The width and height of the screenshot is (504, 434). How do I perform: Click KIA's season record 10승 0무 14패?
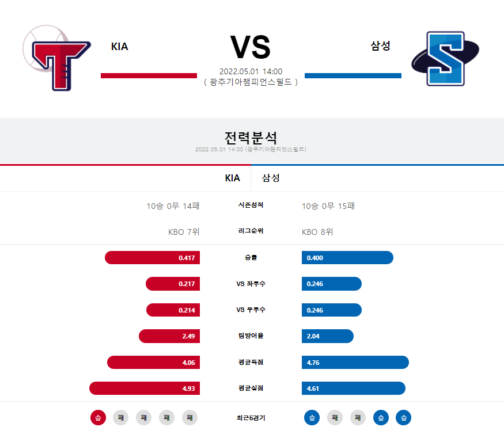pos(173,206)
